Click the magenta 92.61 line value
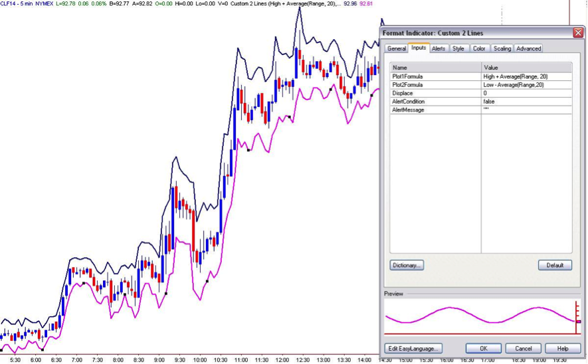 tap(366, 4)
